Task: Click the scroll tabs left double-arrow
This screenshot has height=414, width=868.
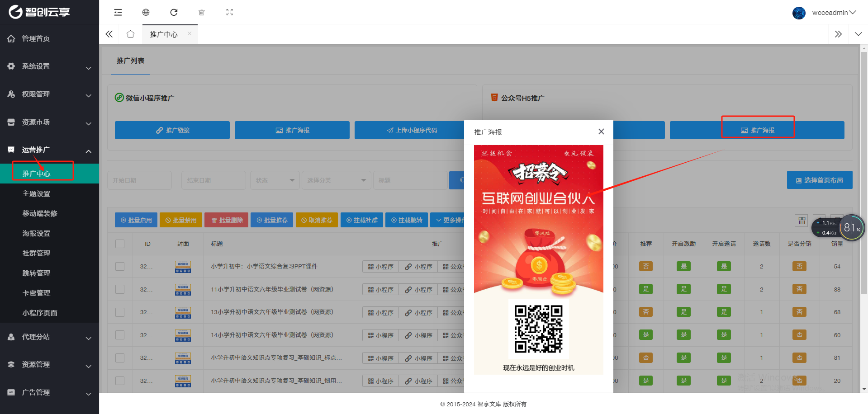Action: (109, 34)
